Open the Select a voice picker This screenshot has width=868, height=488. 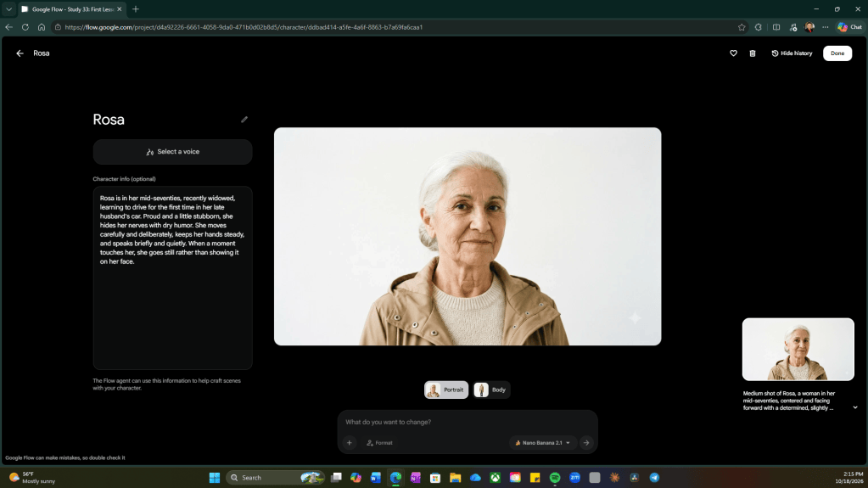pyautogui.click(x=173, y=152)
